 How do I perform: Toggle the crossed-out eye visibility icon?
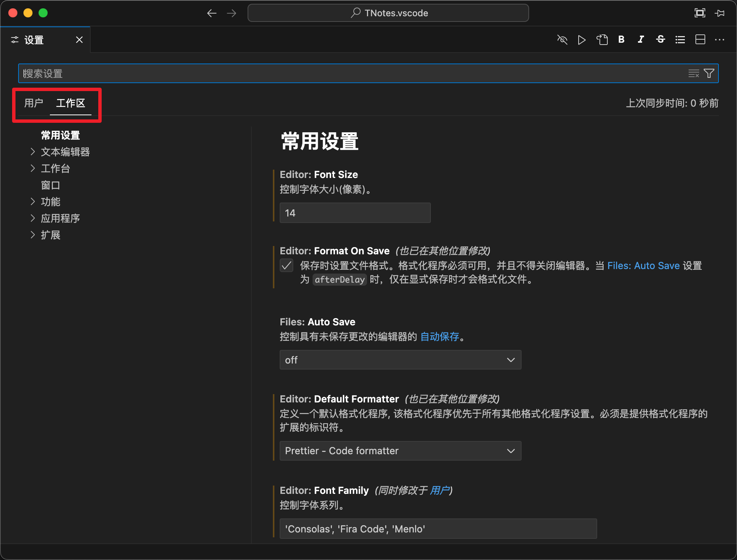tap(562, 40)
